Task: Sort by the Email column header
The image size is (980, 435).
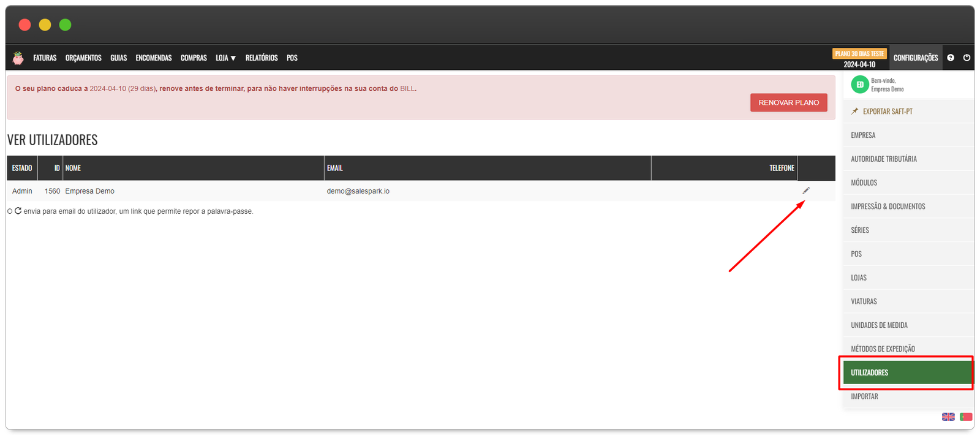Action: tap(335, 168)
